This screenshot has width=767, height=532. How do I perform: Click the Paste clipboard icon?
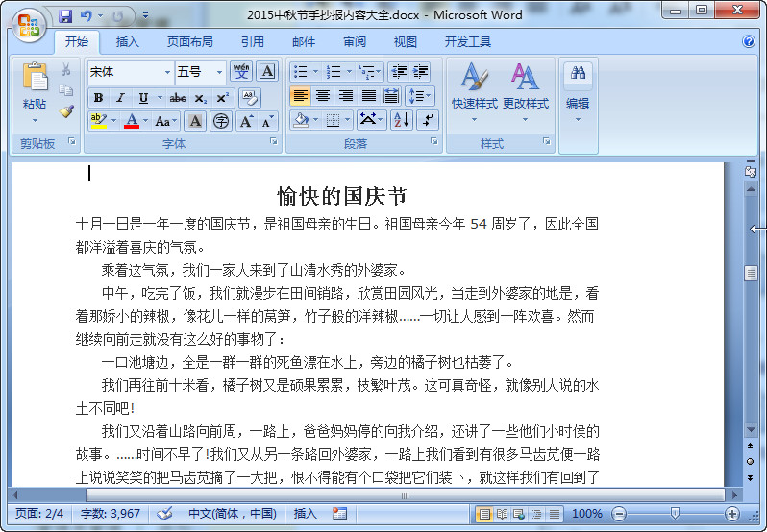(x=36, y=77)
